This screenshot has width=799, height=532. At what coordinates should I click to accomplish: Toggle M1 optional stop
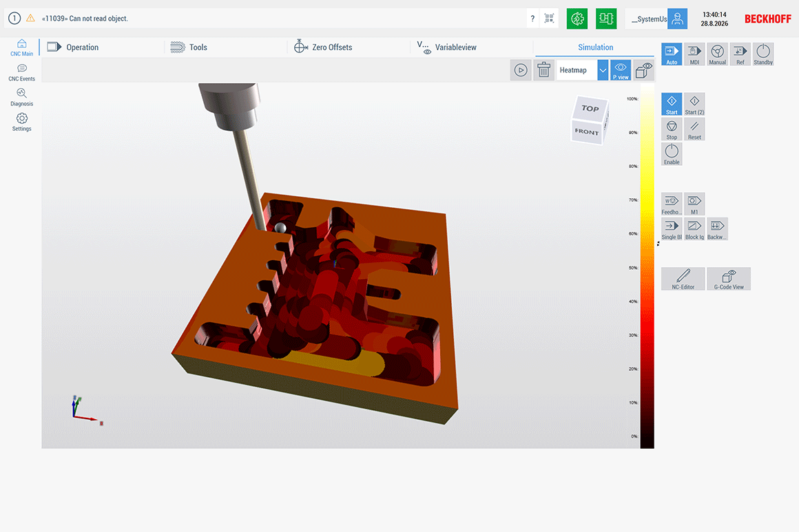coord(694,204)
